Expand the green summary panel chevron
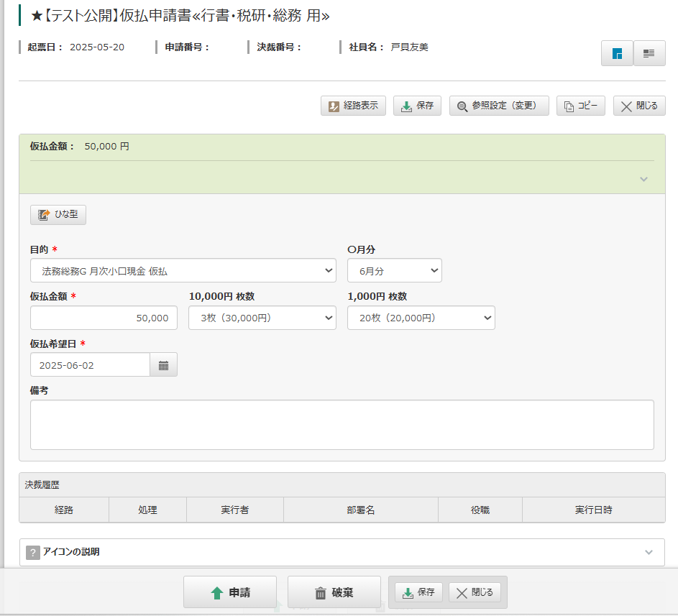 click(x=643, y=179)
